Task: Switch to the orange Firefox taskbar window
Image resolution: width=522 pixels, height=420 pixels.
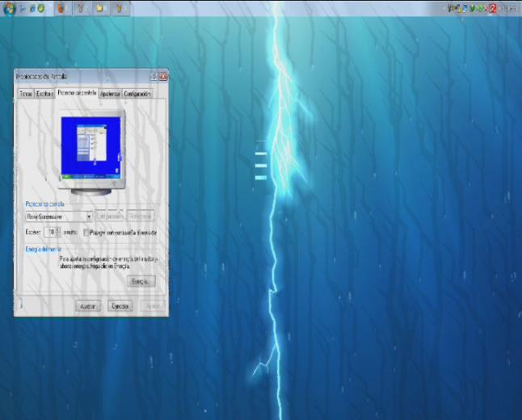Action: [61, 9]
